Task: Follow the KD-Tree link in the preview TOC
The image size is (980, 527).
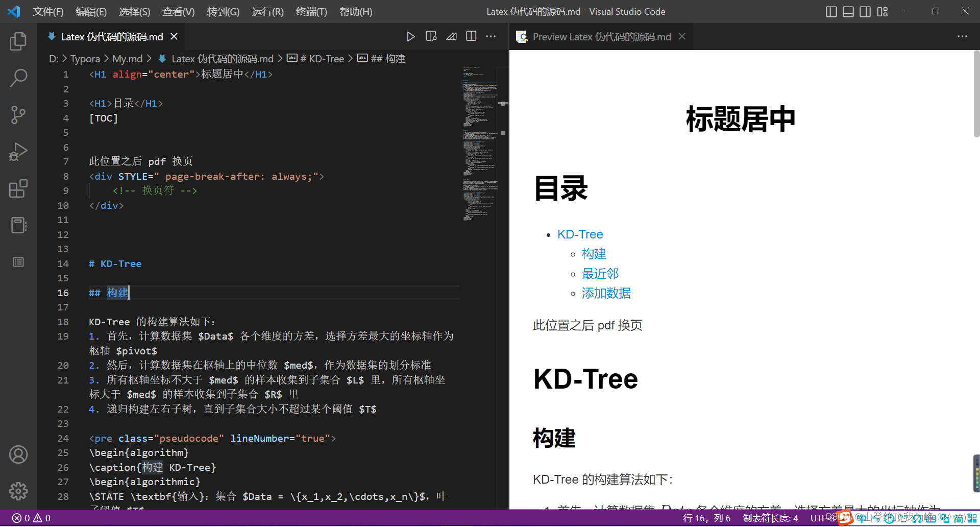Action: [580, 234]
